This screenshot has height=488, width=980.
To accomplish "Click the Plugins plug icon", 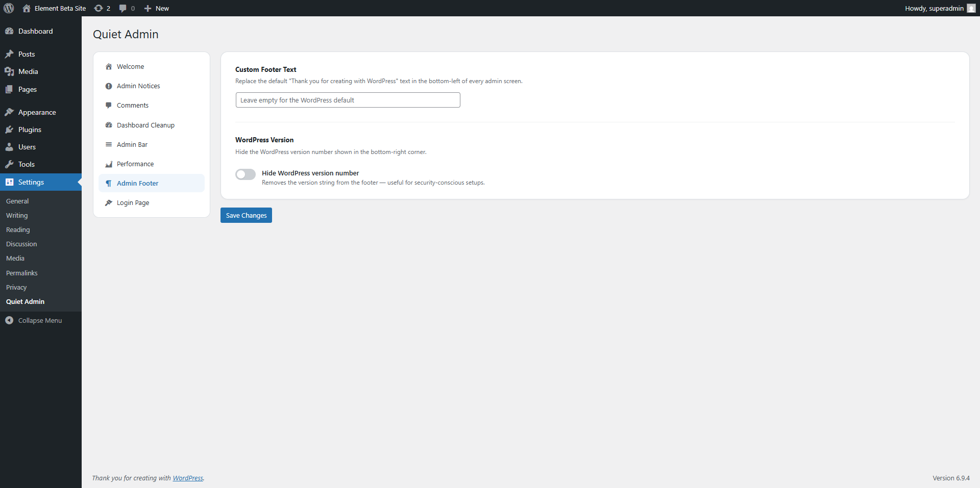I will pyautogui.click(x=9, y=130).
